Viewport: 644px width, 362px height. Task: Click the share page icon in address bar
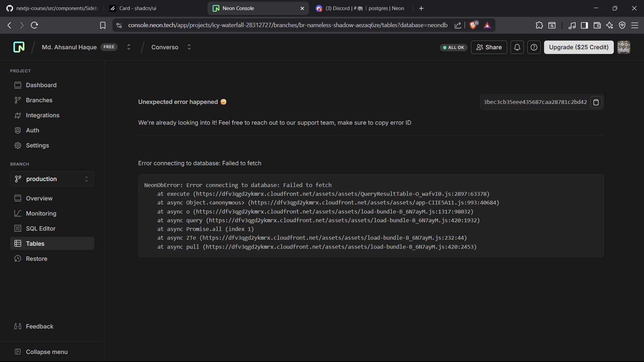[x=458, y=25]
